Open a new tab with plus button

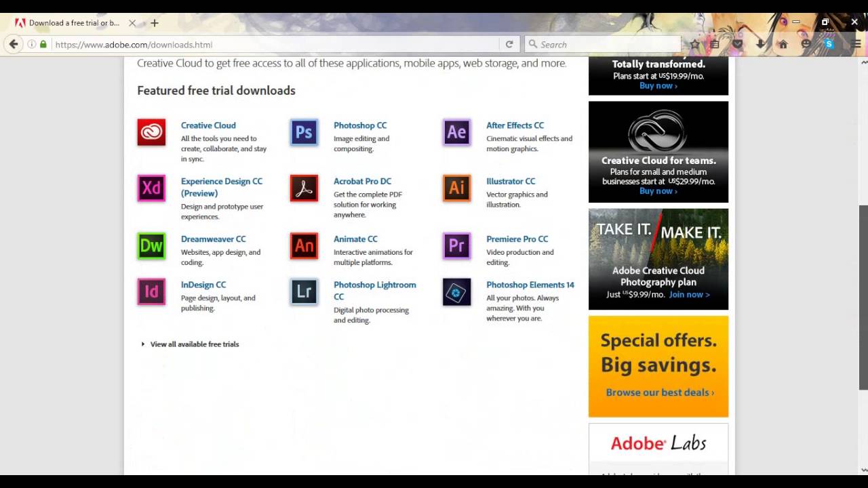(155, 23)
